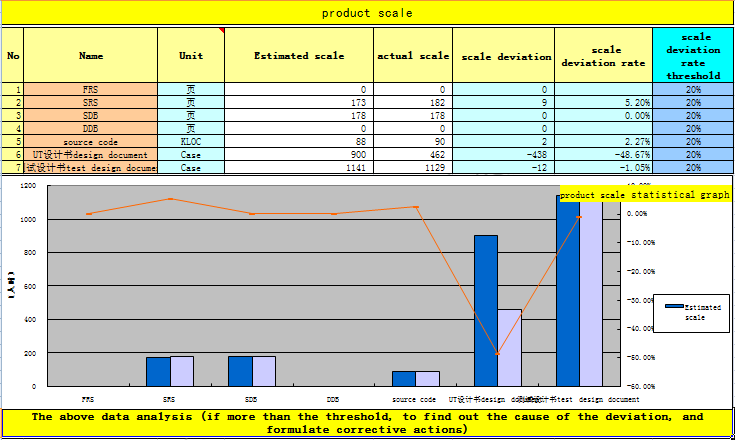The width and height of the screenshot is (735, 440).
Task: Click the "product scale" title cell
Action: coord(367,13)
